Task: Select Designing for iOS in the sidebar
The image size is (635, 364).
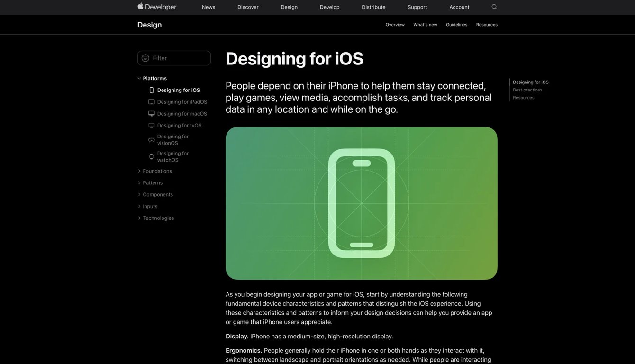Action: (179, 90)
